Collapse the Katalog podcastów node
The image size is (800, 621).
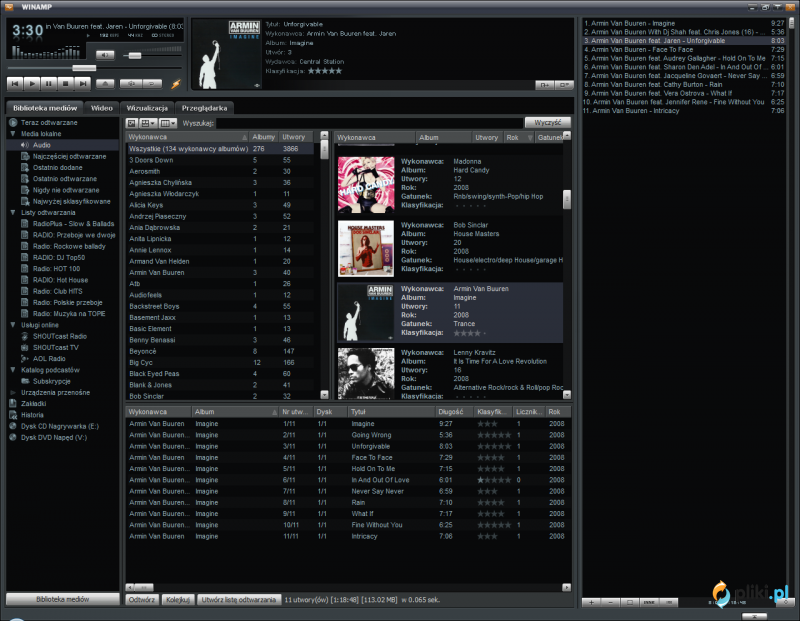[x=13, y=369]
